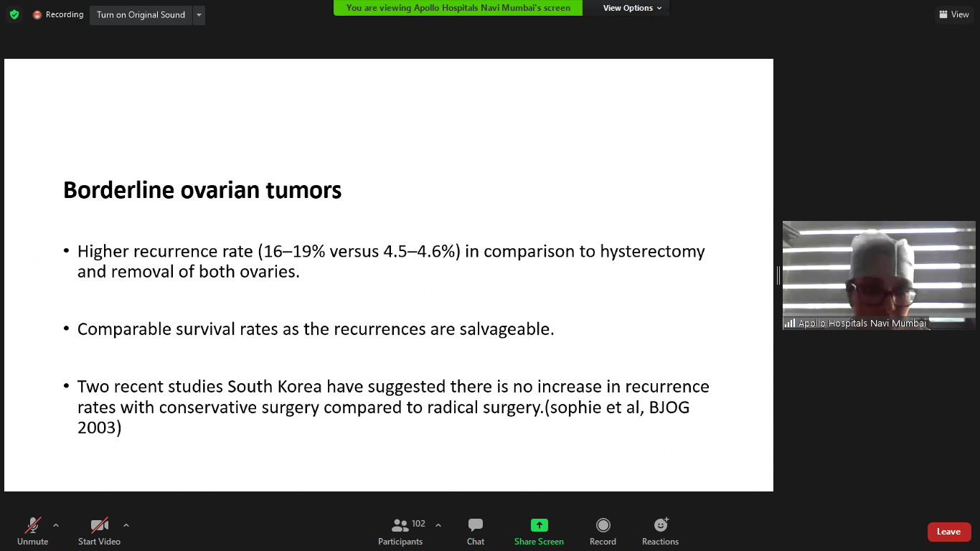Click the View grid icon at top right
This screenshot has height=551, width=980.
(x=943, y=14)
